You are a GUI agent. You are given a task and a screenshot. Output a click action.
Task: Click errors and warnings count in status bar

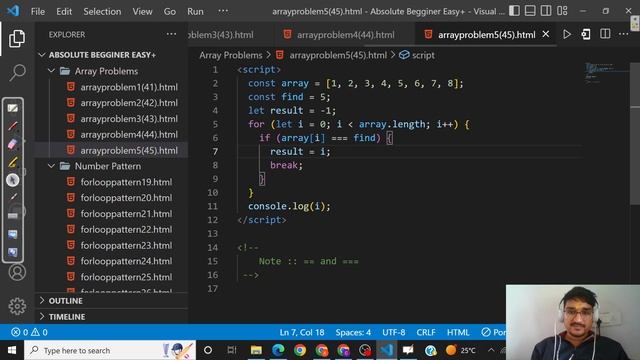pos(29,332)
